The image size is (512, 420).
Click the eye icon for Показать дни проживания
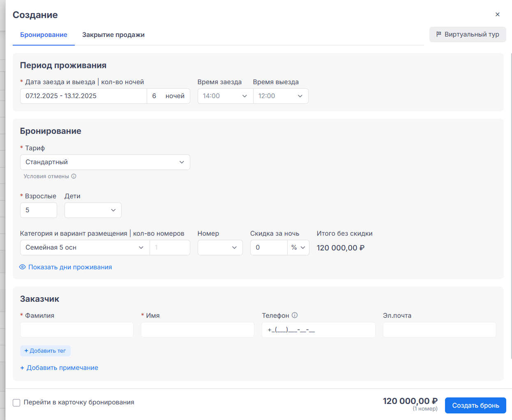pyautogui.click(x=23, y=267)
